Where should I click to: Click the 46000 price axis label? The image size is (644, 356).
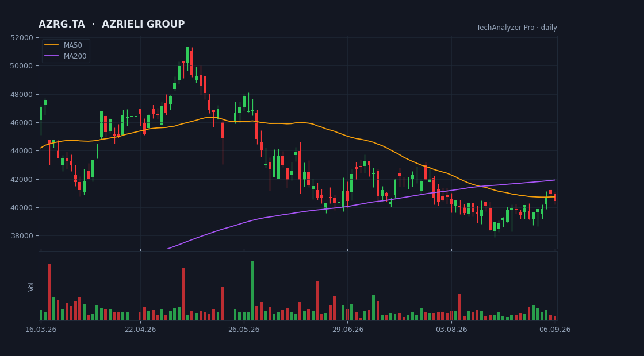(x=21, y=123)
